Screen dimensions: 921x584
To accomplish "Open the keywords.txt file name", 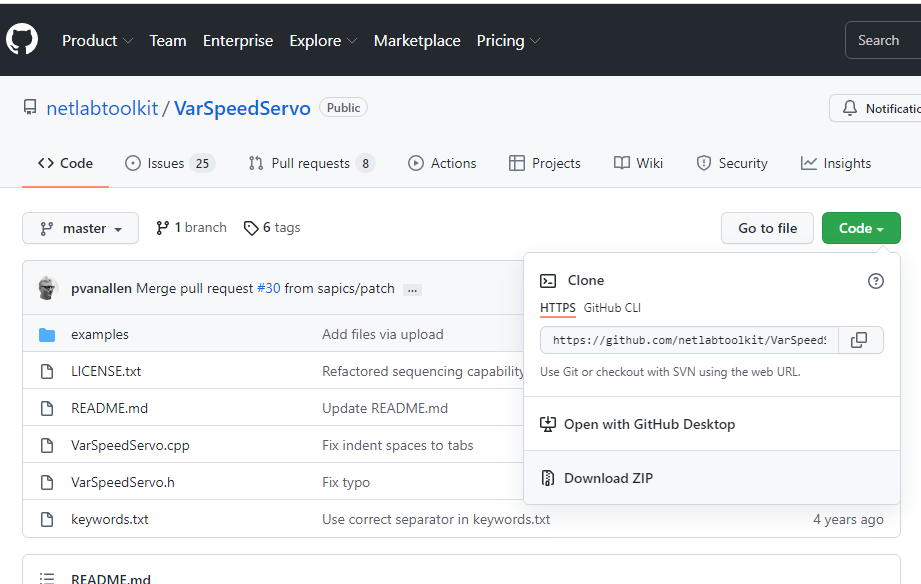I will [x=110, y=519].
